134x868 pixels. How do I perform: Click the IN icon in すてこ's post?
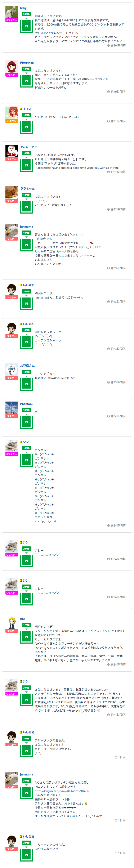point(26,127)
